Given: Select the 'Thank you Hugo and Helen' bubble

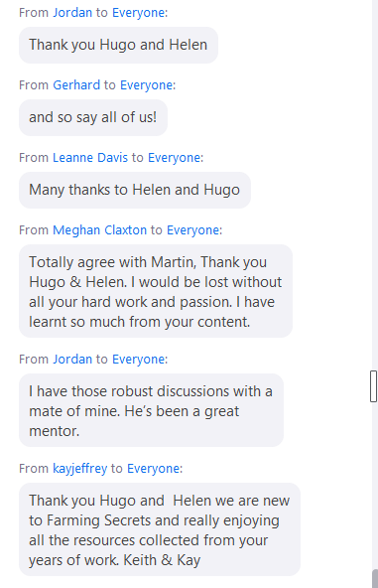Looking at the screenshot, I should pyautogui.click(x=118, y=45).
